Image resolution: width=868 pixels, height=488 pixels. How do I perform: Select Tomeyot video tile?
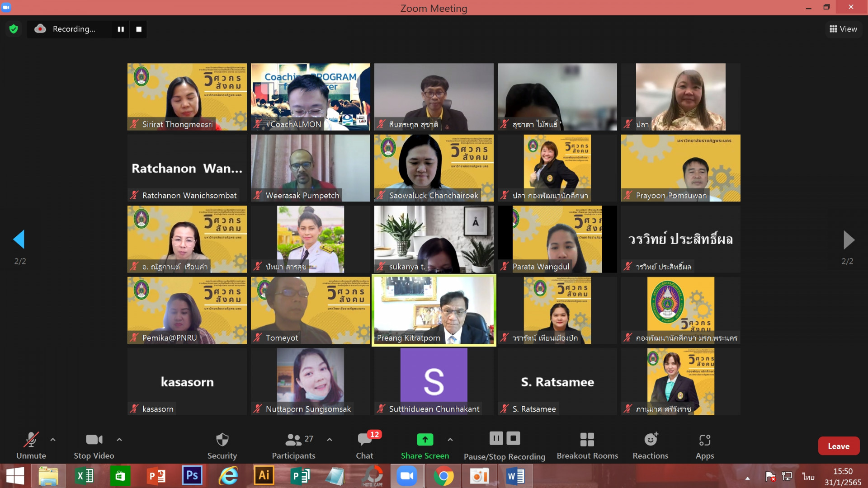point(311,310)
